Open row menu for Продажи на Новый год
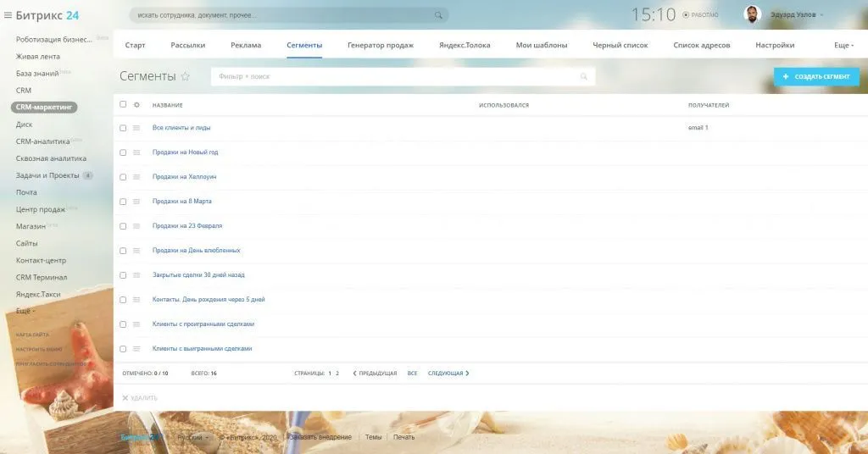868x454 pixels. [x=136, y=152]
